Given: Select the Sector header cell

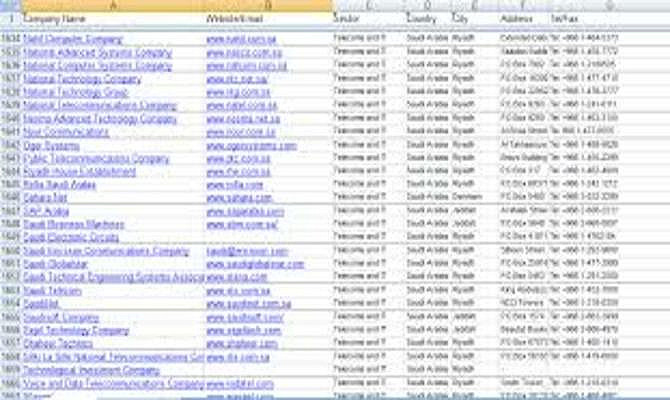Looking at the screenshot, I should 368,19.
